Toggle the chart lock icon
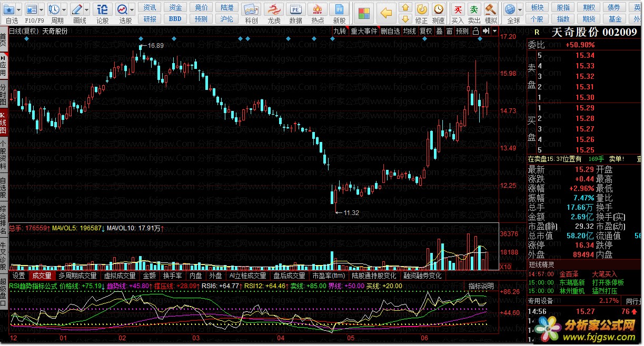Viewport: 644px width, 346px height. pos(475,31)
